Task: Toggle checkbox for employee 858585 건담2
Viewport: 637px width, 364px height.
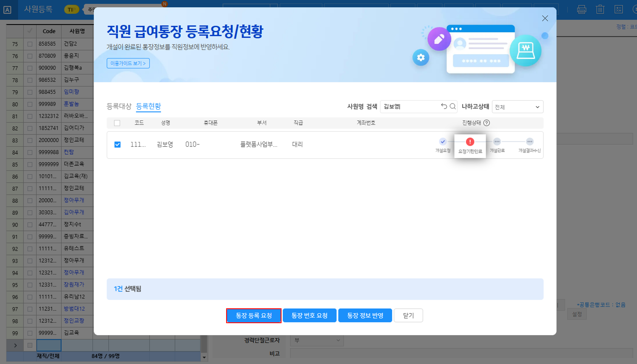Action: (30, 44)
